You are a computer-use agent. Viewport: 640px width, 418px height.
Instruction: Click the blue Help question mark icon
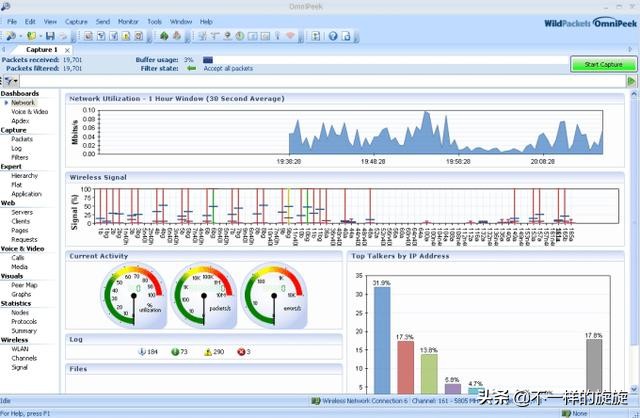[x=333, y=36]
